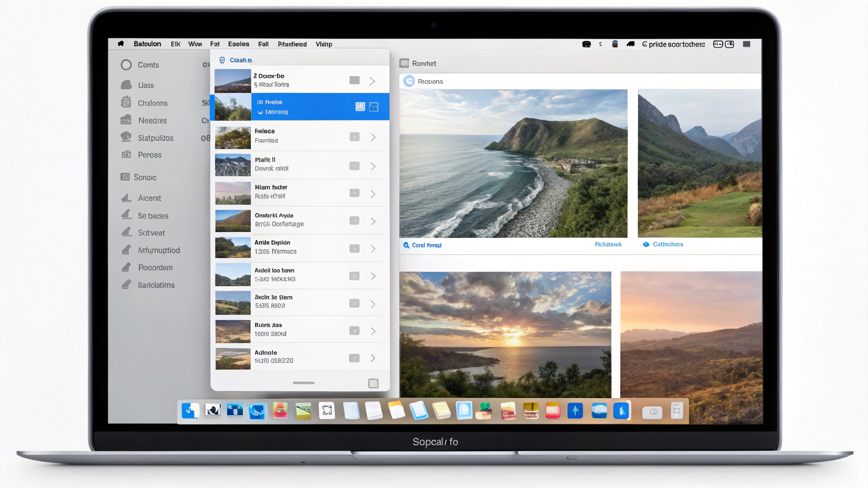This screenshot has height=488, width=868.
Task: Expand the Ruiris aas row chevron
Action: point(373,331)
